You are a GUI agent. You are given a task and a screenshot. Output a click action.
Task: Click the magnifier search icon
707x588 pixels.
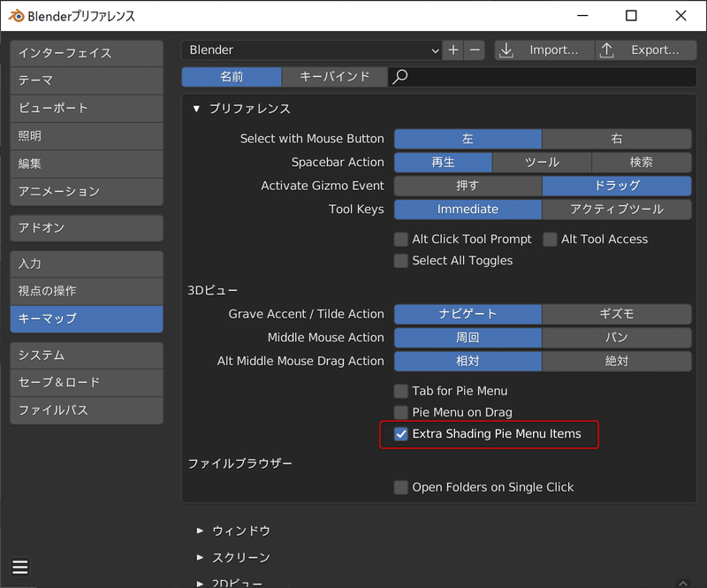pyautogui.click(x=400, y=77)
